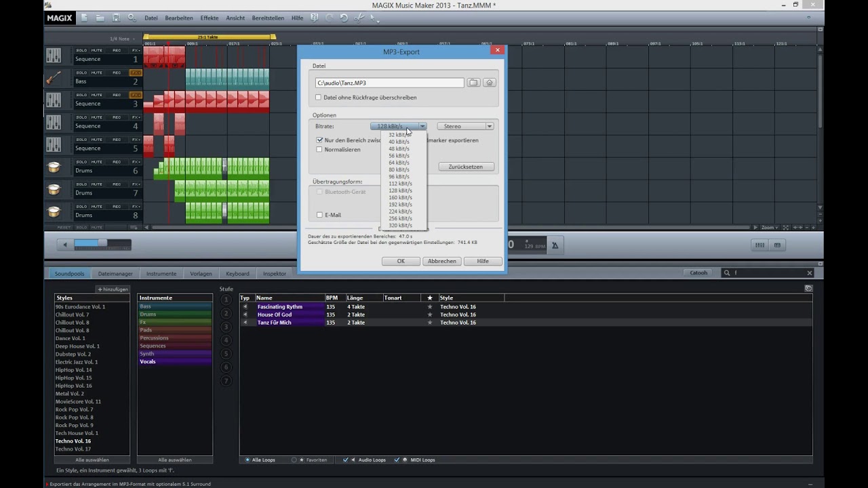Select the Favoriten radio button
This screenshot has width=868, height=488.
294,460
